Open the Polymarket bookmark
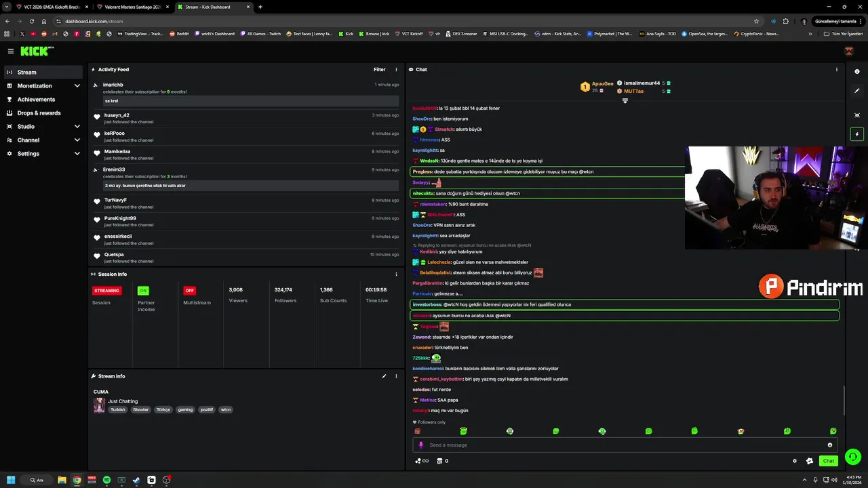This screenshot has height=488, width=868. pyautogui.click(x=609, y=33)
